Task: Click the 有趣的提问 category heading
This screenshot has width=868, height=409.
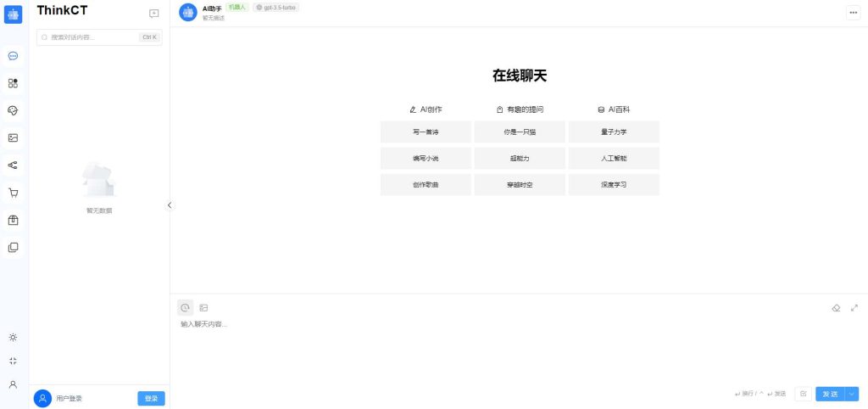Action: pyautogui.click(x=520, y=109)
